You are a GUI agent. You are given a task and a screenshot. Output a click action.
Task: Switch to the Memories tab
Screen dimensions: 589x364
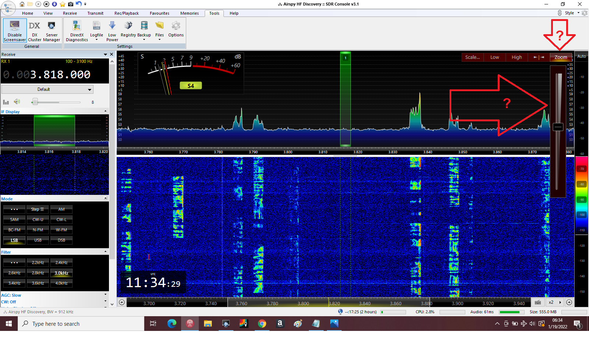point(189,13)
